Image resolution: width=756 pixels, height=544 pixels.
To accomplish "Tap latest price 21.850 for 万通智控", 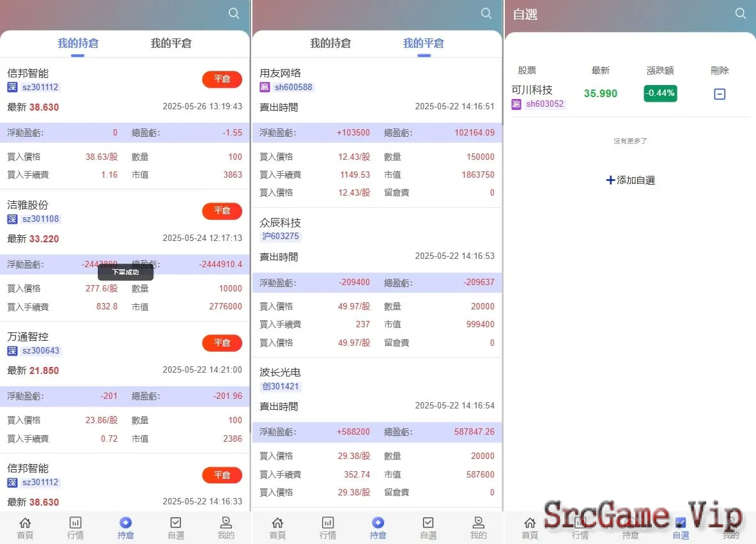I will pyautogui.click(x=44, y=371).
